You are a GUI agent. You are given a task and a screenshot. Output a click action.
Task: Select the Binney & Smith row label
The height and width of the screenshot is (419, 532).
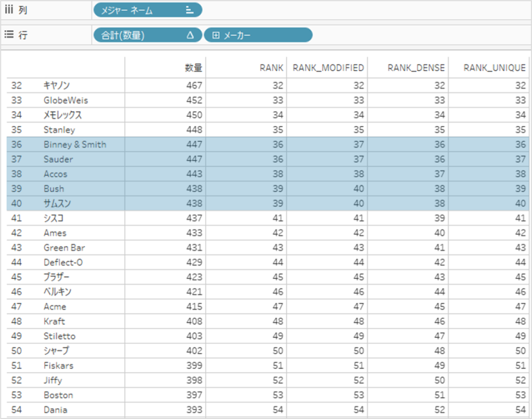(x=75, y=145)
